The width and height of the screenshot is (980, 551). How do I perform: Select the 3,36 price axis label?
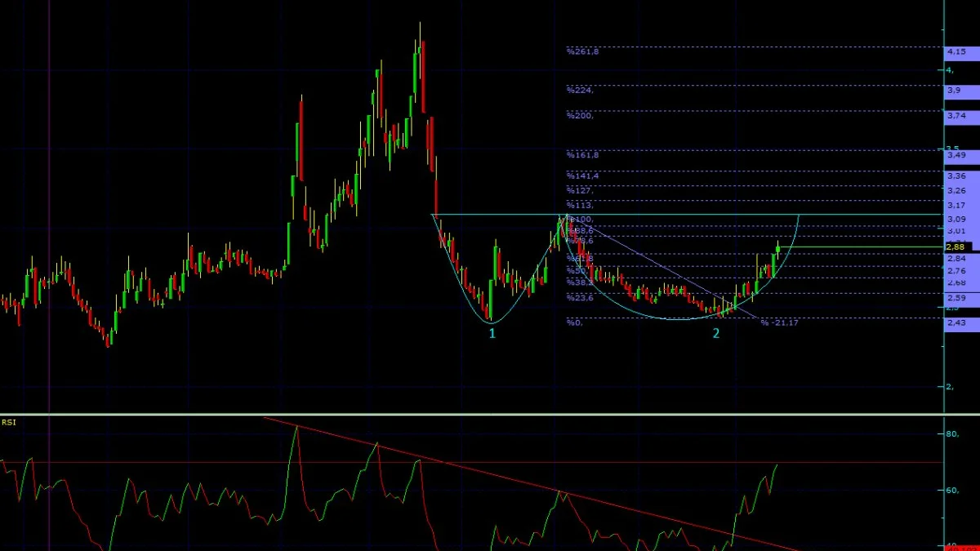pos(956,176)
